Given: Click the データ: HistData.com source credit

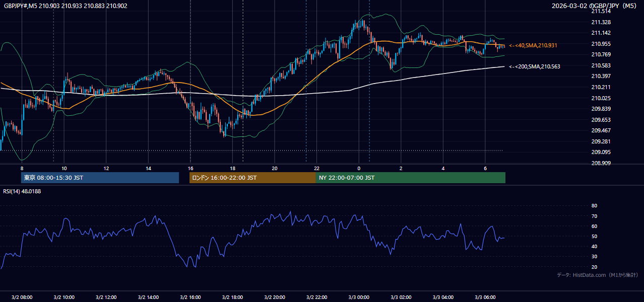Looking at the screenshot, I should click(x=597, y=275).
